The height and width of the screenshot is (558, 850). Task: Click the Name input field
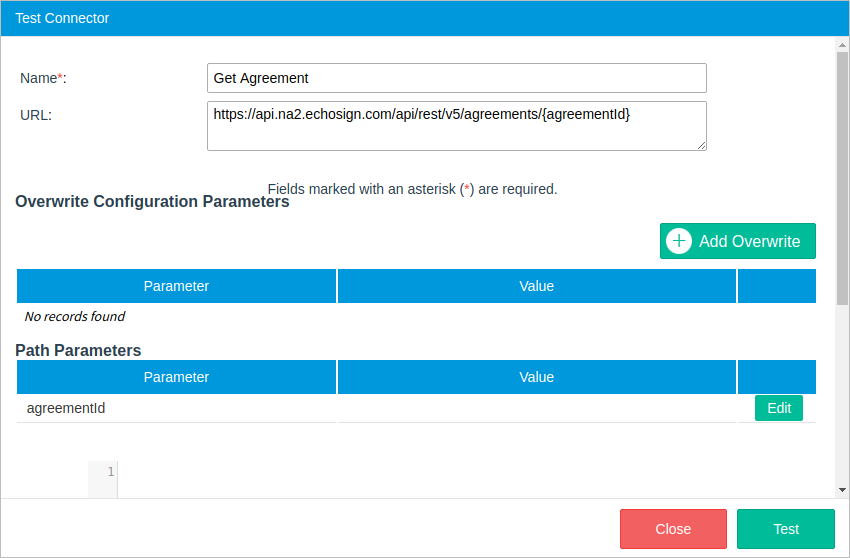(x=456, y=78)
